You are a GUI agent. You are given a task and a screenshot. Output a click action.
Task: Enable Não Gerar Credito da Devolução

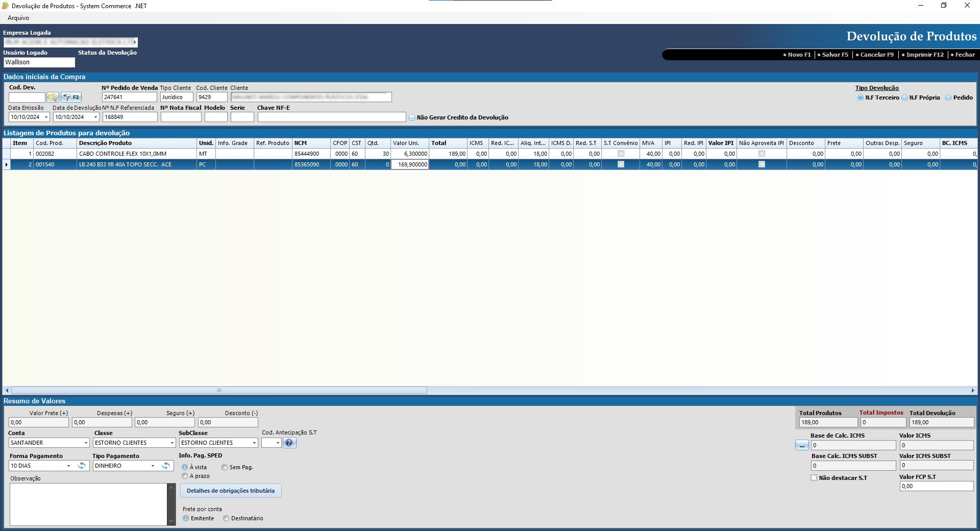[x=412, y=118]
